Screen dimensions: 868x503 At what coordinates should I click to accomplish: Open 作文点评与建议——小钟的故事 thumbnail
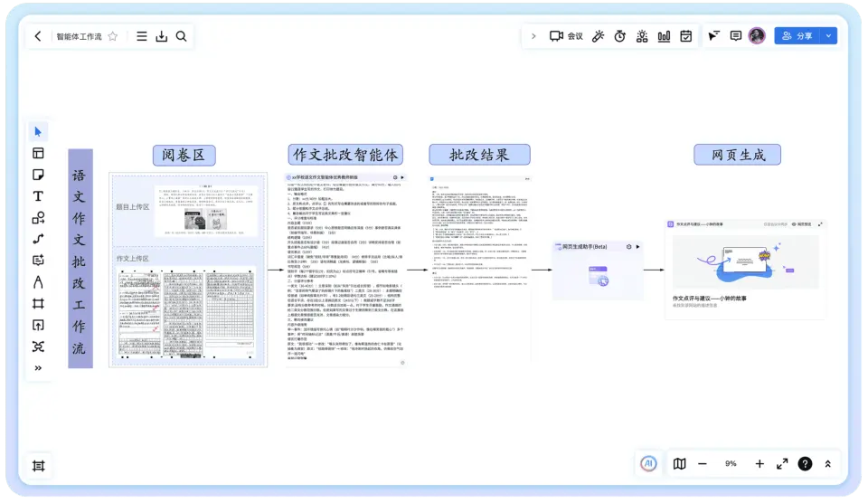tap(745, 262)
